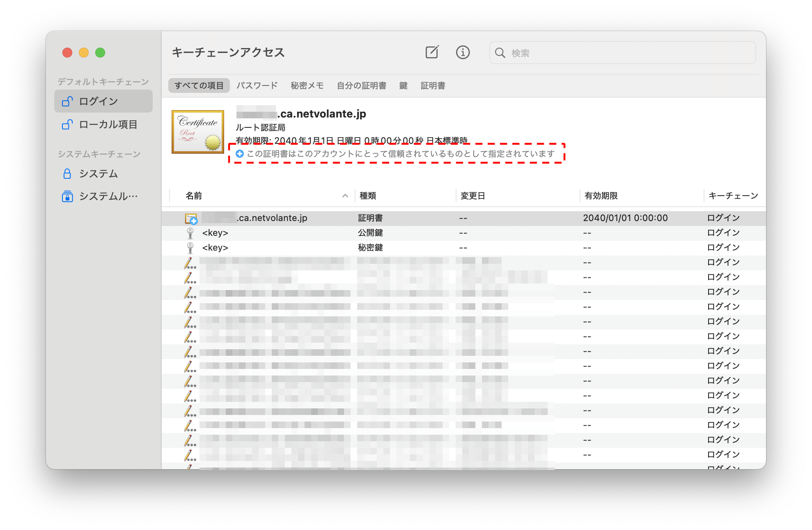This screenshot has width=812, height=530.
Task: Click the key icon next to 公開鍵 <key>
Action: coord(190,233)
